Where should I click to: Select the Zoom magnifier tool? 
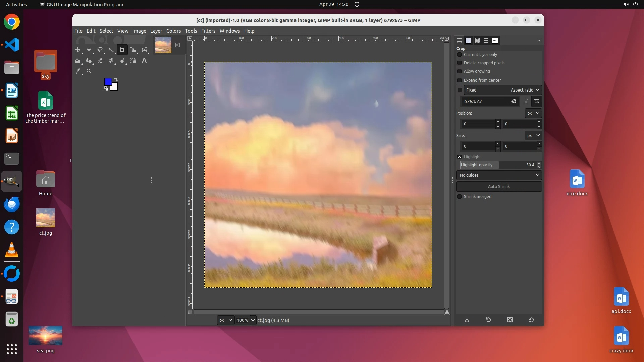click(x=89, y=71)
